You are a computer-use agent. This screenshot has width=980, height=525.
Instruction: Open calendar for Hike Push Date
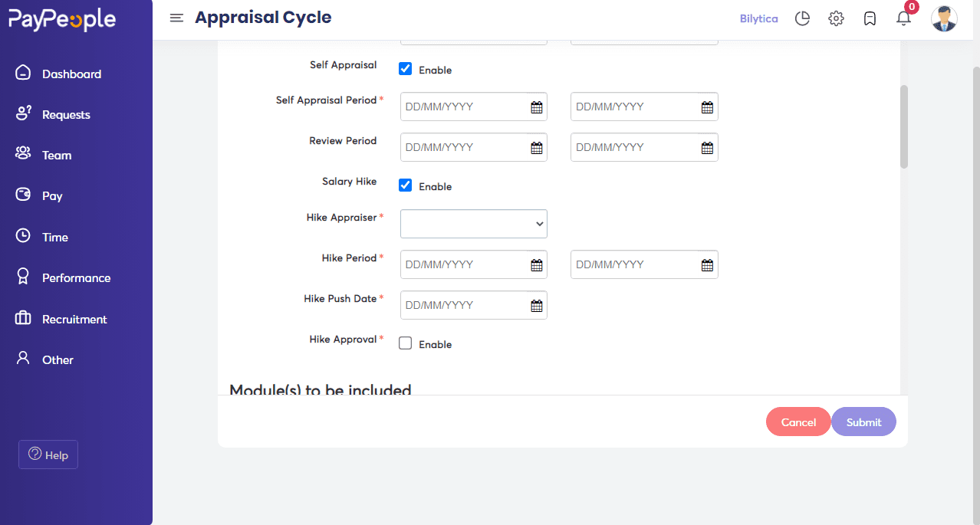pyautogui.click(x=537, y=306)
